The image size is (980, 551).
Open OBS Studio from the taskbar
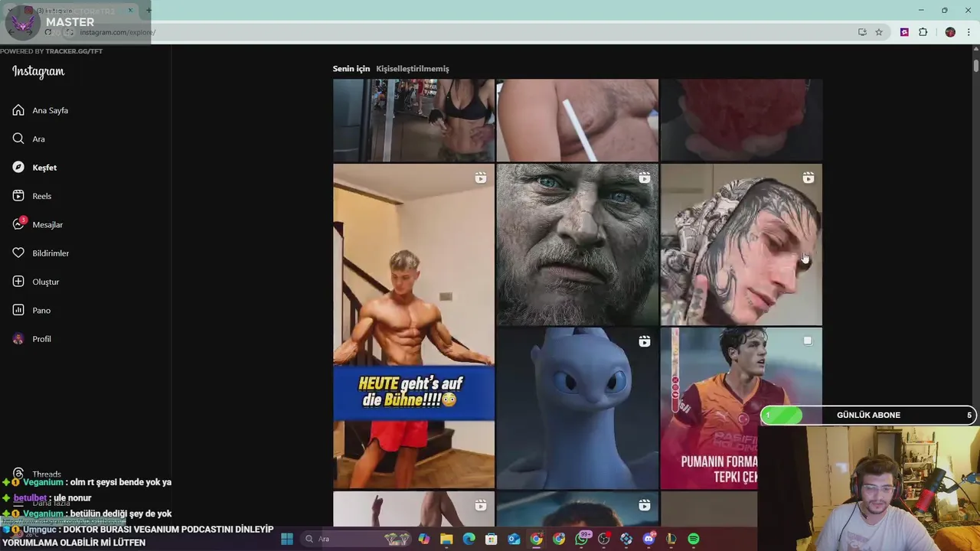[604, 539]
